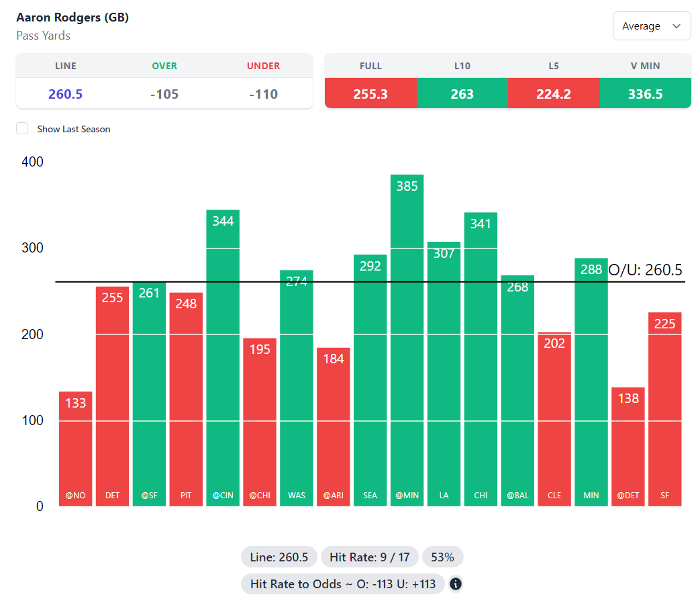
Task: Click the Line value 260.5
Action: pyautogui.click(x=66, y=94)
